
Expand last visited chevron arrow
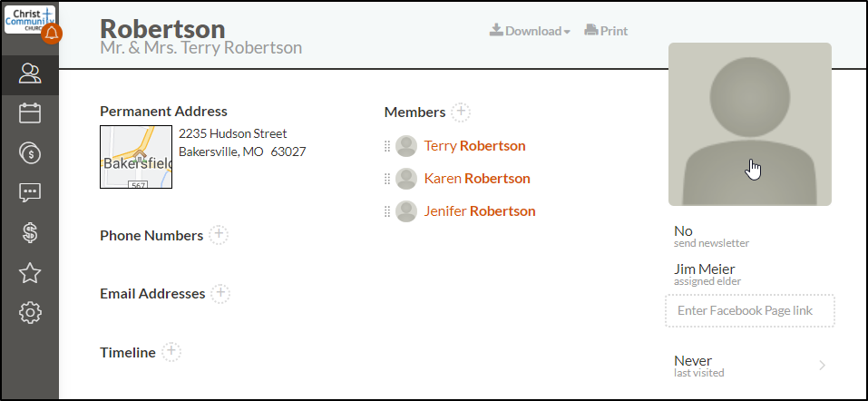coord(822,365)
